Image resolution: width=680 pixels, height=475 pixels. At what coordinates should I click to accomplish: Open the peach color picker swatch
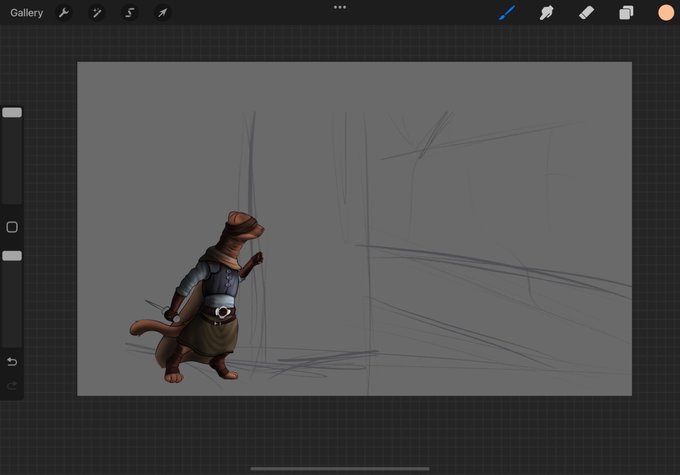[666, 13]
